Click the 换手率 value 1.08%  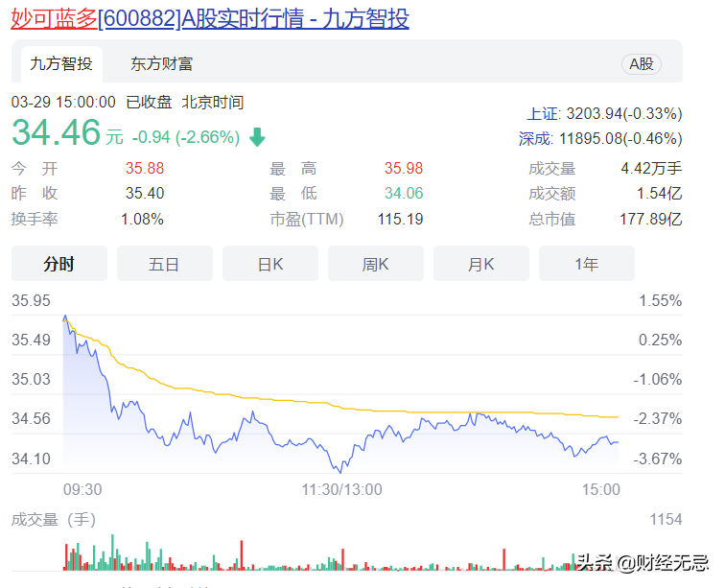pos(142,219)
